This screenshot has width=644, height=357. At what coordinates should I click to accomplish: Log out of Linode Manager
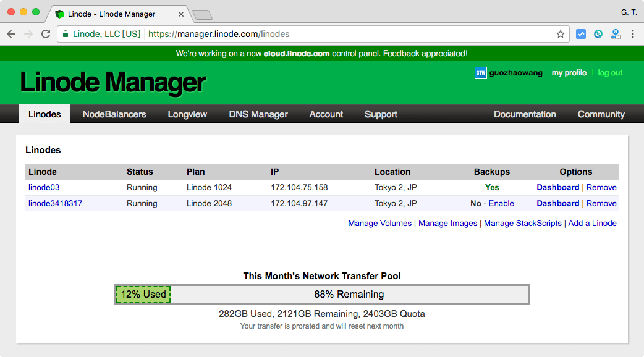point(610,73)
